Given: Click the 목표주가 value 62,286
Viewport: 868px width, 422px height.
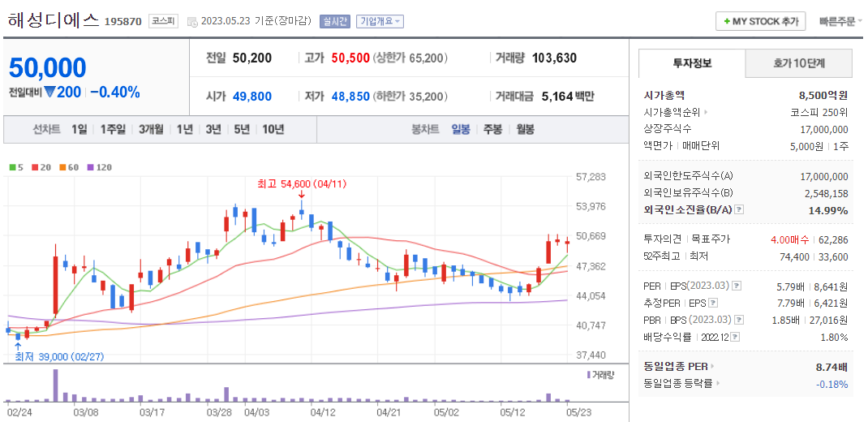Looking at the screenshot, I should click(832, 239).
